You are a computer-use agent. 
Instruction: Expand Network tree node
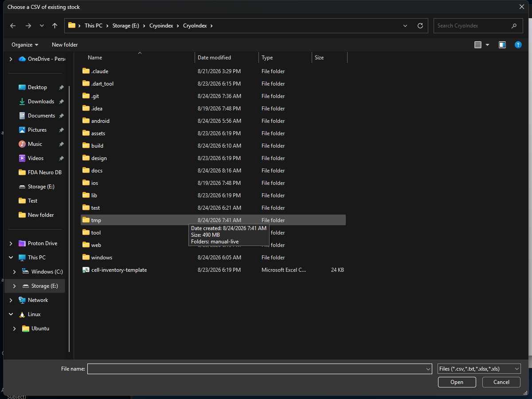(x=11, y=300)
